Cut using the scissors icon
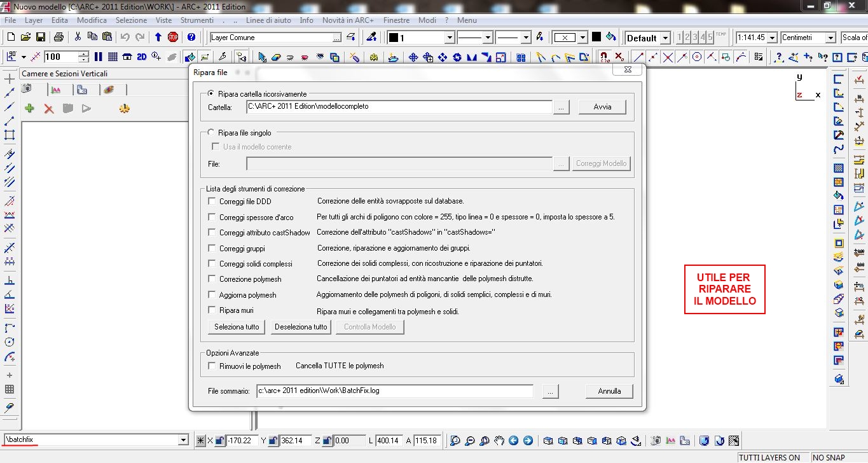The width and height of the screenshot is (868, 463). tap(78, 37)
